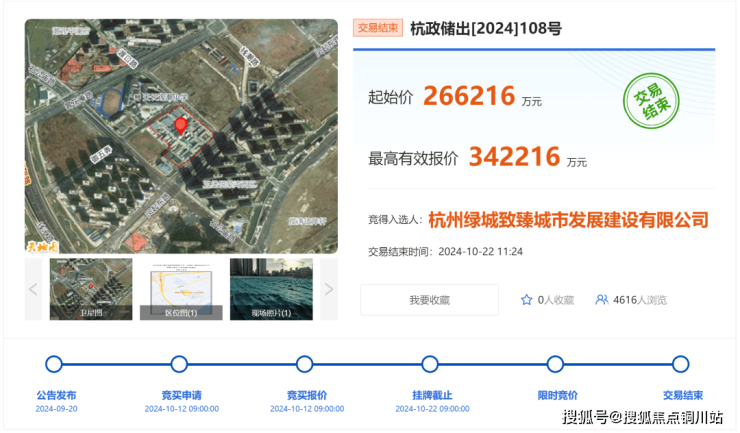Click the winner 杭州绿城致臻城市发展建设有限公司
740x433 pixels.
(568, 220)
